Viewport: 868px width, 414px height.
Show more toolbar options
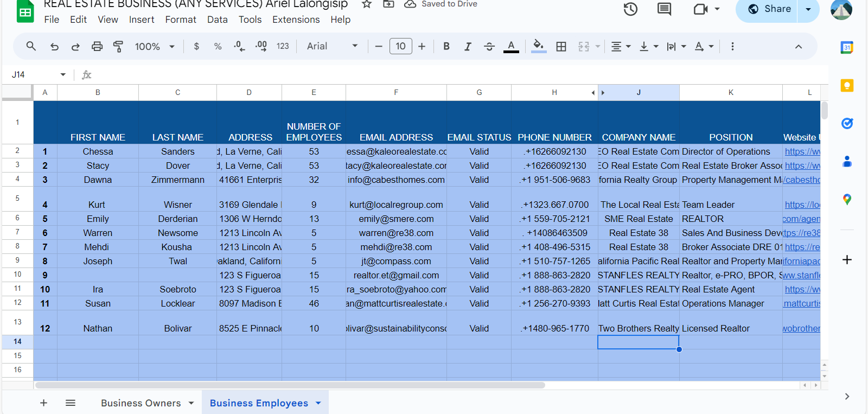tap(732, 47)
